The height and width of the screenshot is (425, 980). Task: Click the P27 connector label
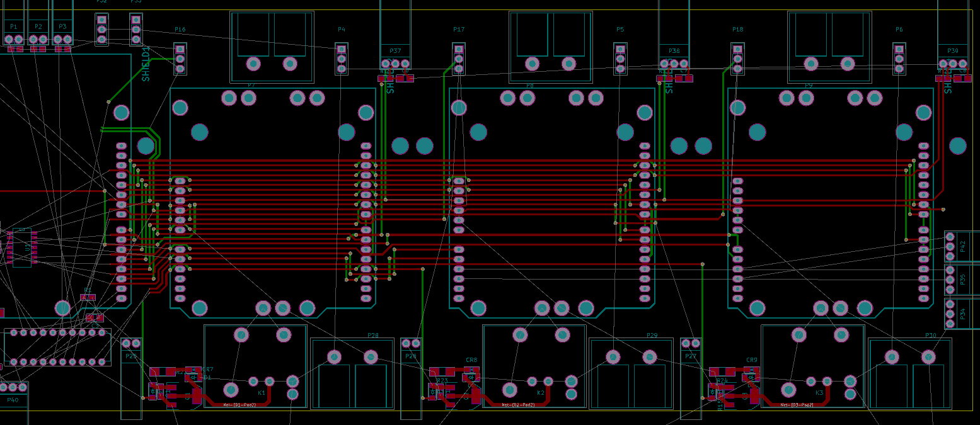(x=691, y=356)
